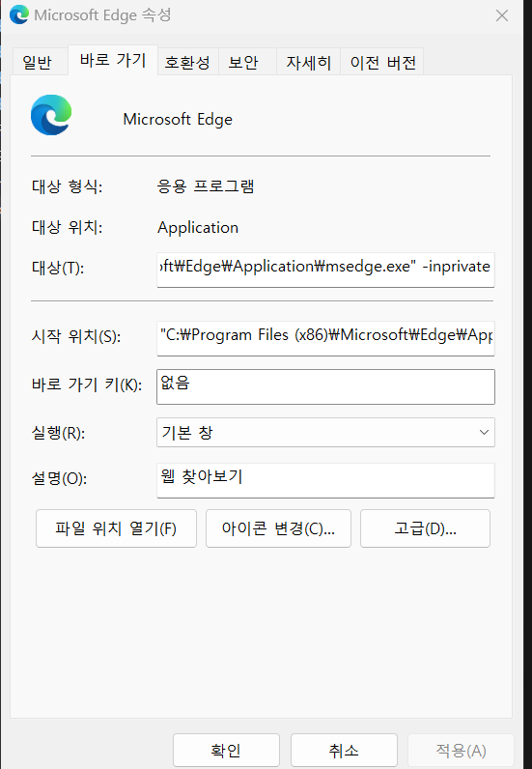The height and width of the screenshot is (769, 532).
Task: Close the Microsoft Edge 속성 dialog
Action: (502, 15)
